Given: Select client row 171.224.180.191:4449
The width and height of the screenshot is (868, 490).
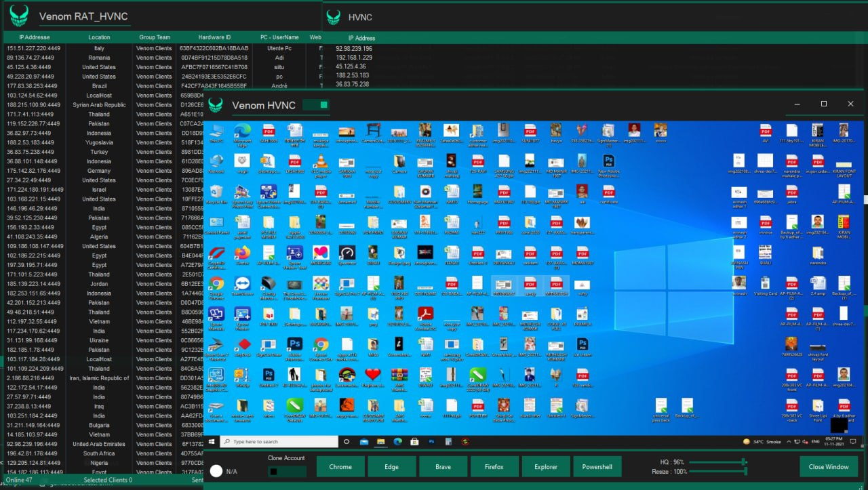Looking at the screenshot, I should point(104,190).
